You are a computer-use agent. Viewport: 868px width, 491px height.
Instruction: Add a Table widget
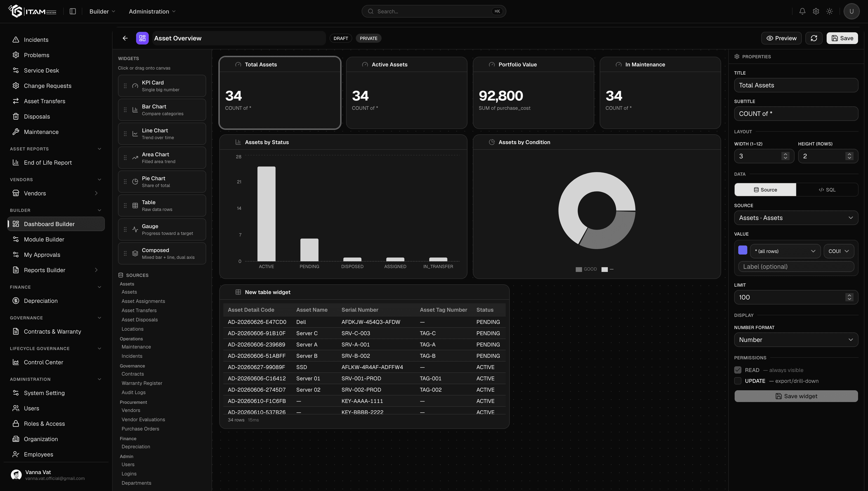(x=162, y=206)
